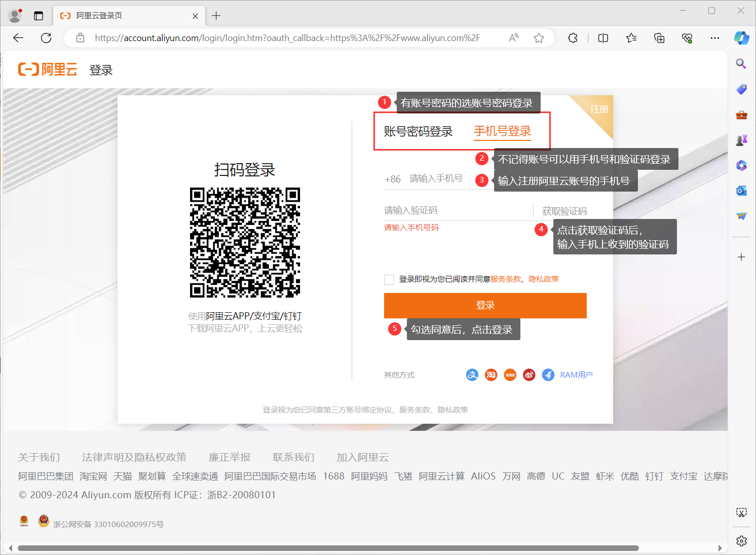
Task: Open Settings and more menu
Action: tap(715, 38)
